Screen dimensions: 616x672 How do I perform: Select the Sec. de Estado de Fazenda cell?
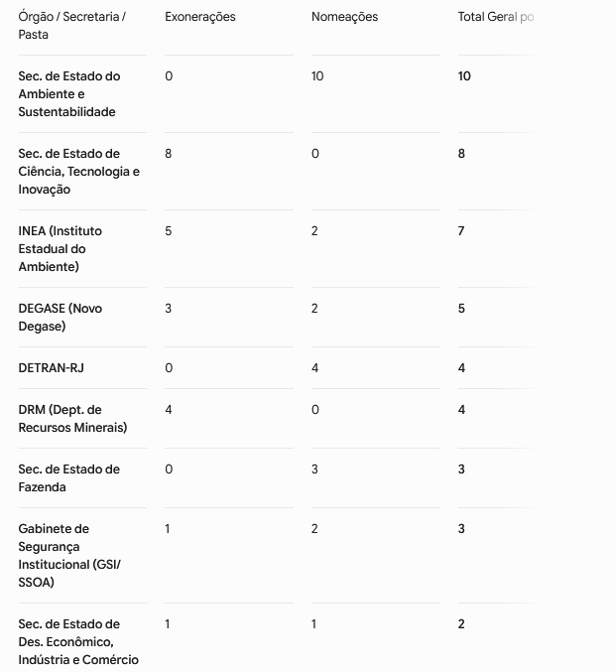69,477
